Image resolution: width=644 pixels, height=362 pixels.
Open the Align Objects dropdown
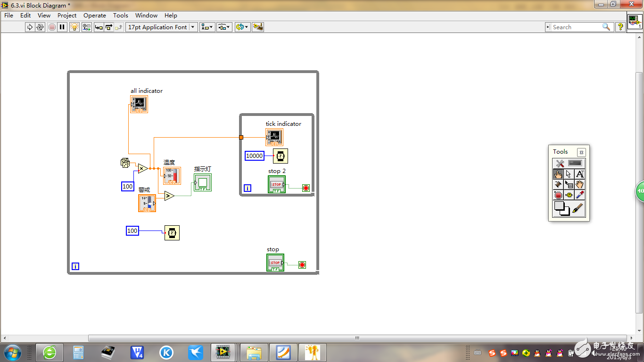point(207,27)
